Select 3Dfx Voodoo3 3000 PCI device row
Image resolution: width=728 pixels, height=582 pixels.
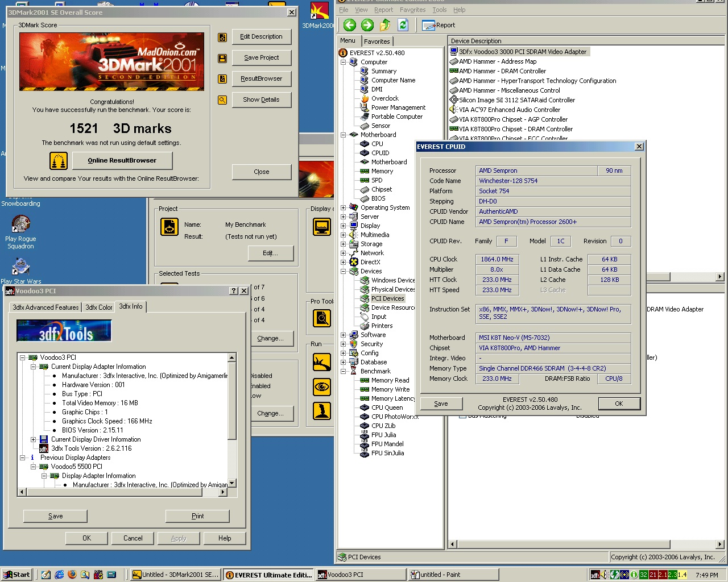[x=519, y=52]
